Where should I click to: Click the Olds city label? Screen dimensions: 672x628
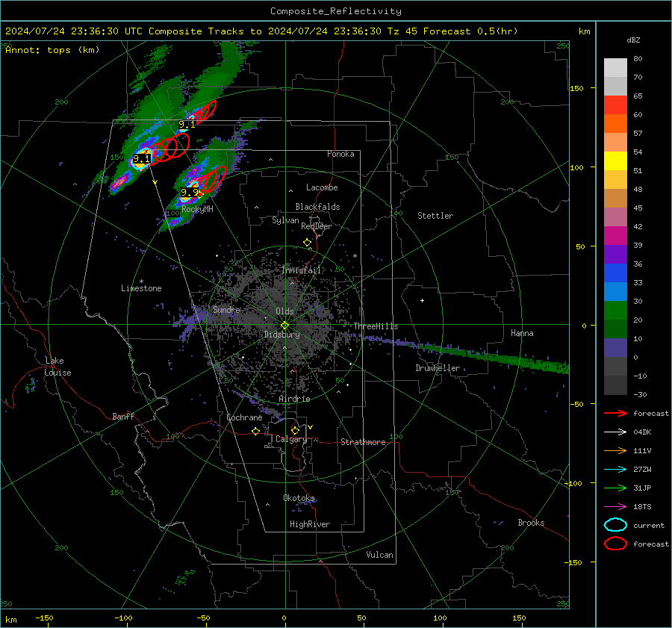[x=284, y=311]
